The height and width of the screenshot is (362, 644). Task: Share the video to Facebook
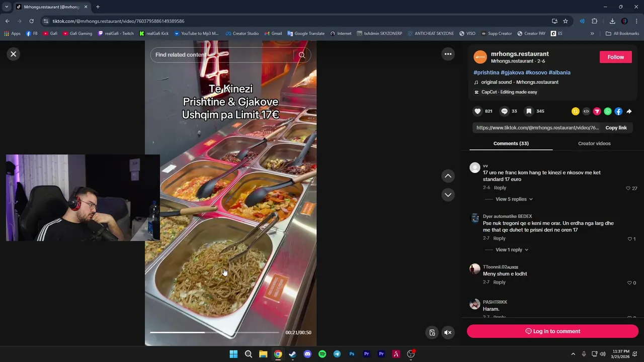[x=618, y=111]
